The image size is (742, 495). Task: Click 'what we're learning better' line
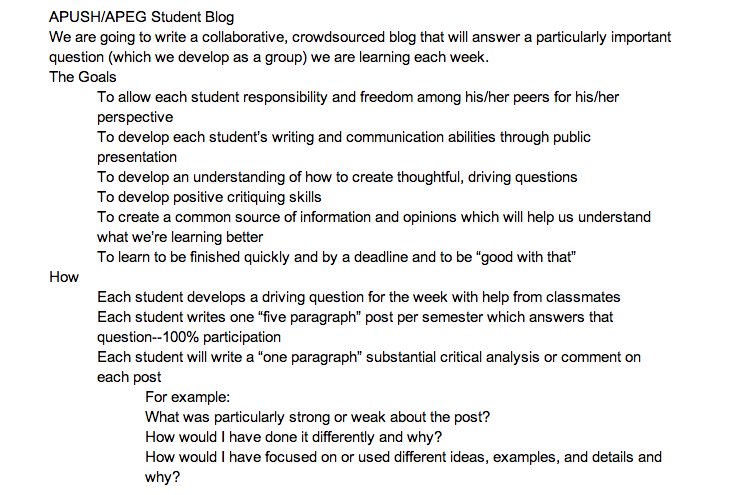[180, 237]
